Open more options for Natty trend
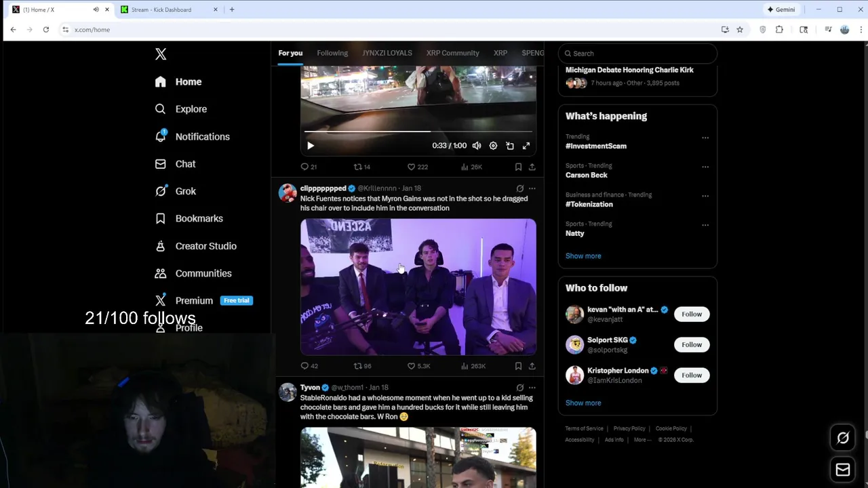Screen dimensions: 868x488 tap(705, 225)
